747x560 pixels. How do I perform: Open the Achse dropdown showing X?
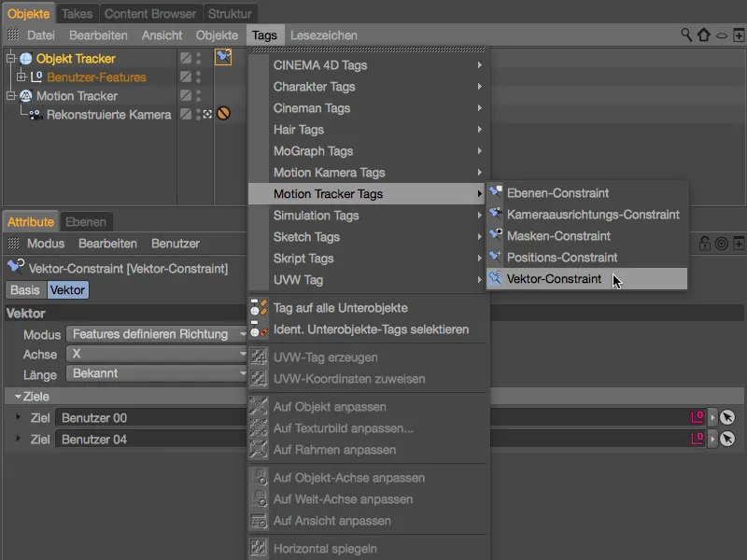pyautogui.click(x=156, y=354)
